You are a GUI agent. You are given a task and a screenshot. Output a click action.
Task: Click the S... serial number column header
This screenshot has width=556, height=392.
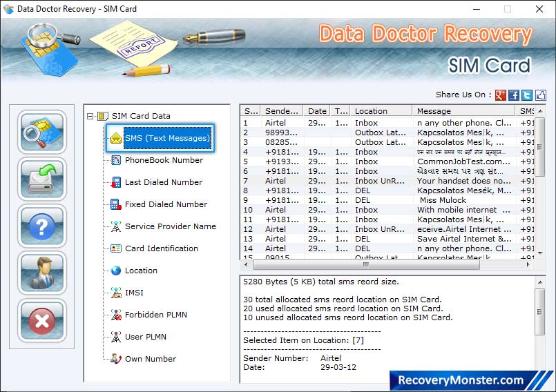(251, 111)
